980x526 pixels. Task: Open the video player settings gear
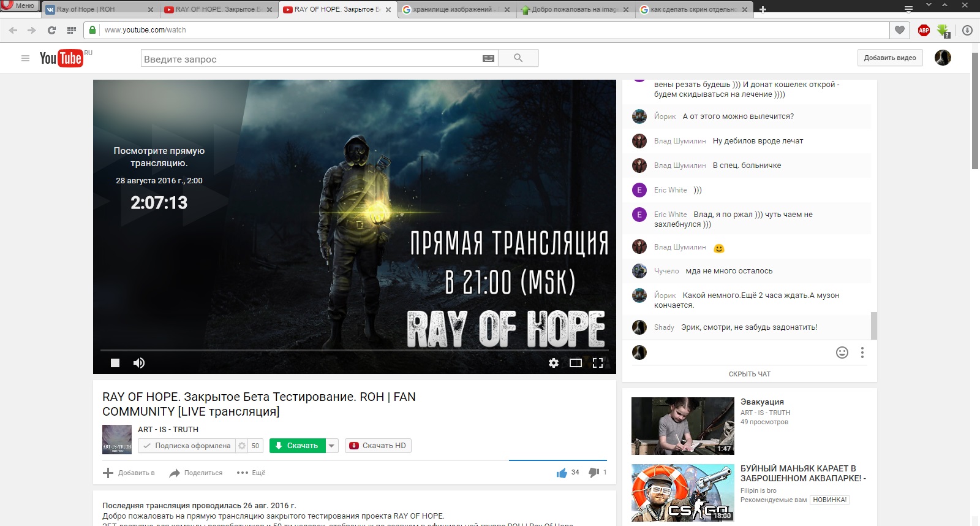pos(554,363)
